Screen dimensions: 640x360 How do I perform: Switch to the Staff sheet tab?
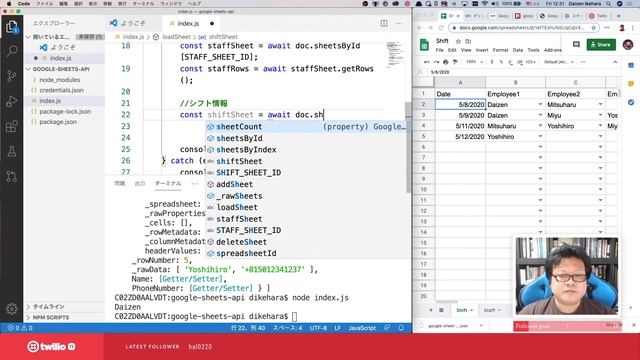pyautogui.click(x=491, y=310)
